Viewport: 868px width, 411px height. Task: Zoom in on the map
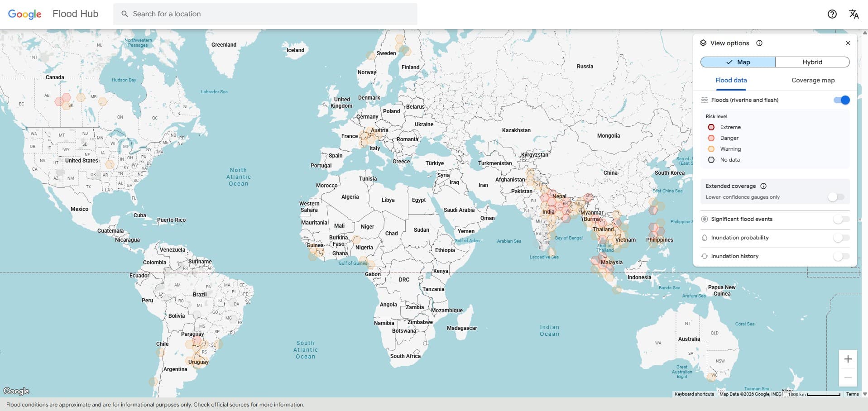coord(848,359)
